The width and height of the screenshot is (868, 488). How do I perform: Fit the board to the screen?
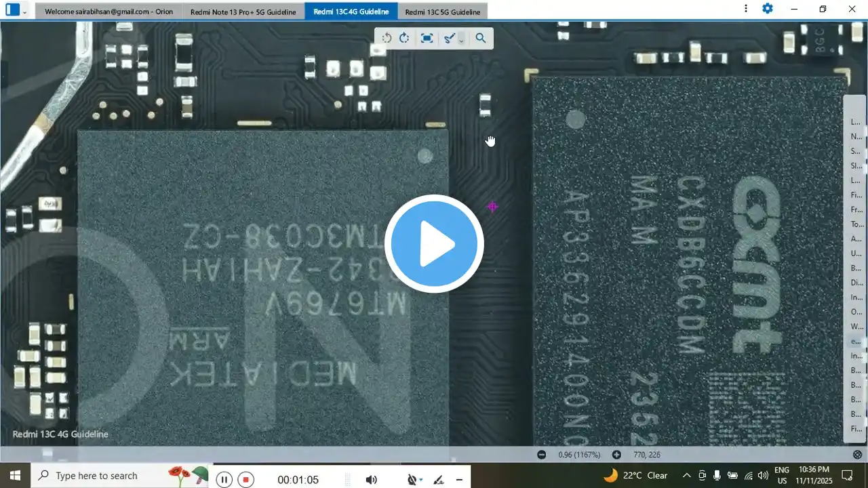[427, 38]
